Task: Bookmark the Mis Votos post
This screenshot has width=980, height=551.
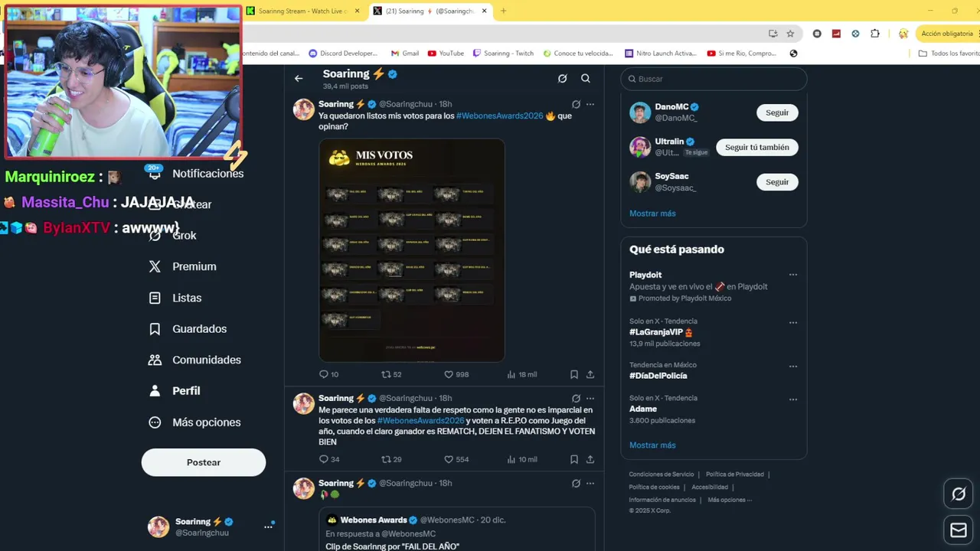Action: pos(573,374)
